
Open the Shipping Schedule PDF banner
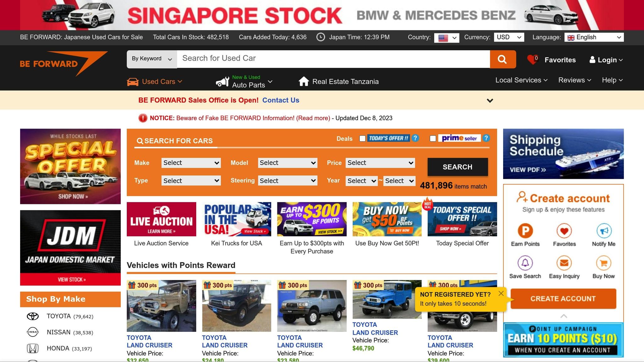tap(563, 154)
